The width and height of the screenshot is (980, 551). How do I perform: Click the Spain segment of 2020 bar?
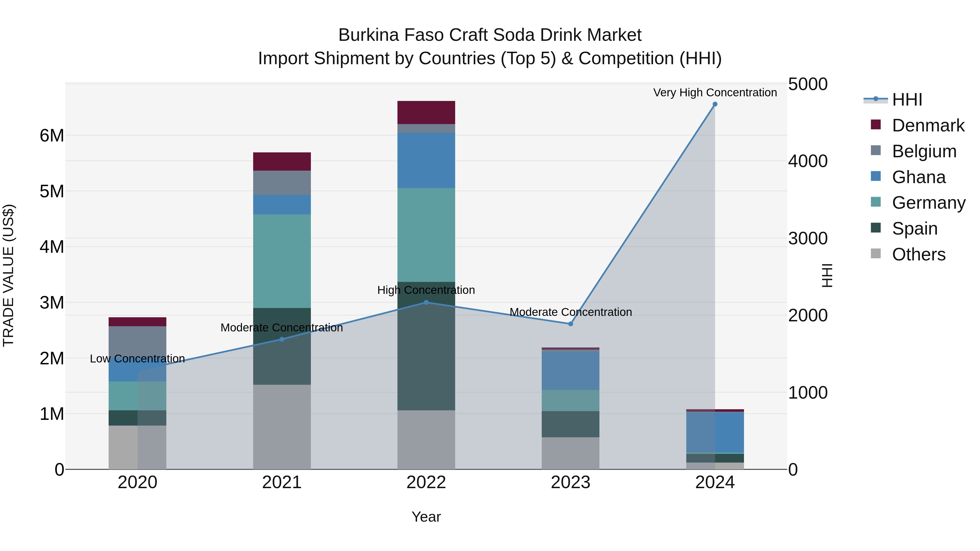[x=138, y=418]
